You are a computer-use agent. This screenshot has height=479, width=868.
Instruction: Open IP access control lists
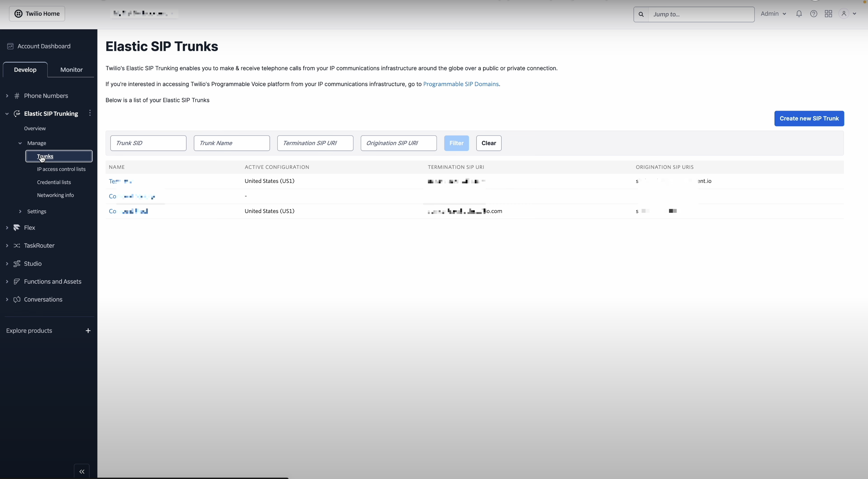coord(61,169)
